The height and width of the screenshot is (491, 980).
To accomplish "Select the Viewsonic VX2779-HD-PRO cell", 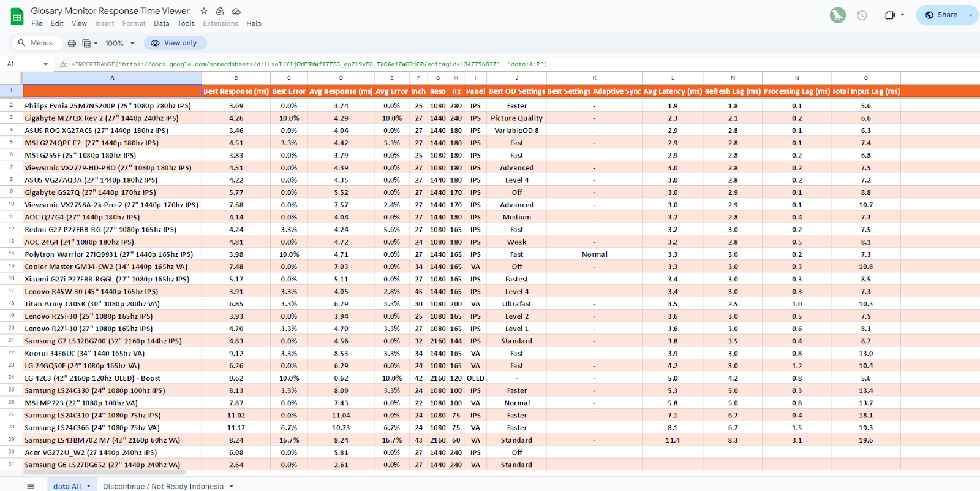I will (x=112, y=167).
